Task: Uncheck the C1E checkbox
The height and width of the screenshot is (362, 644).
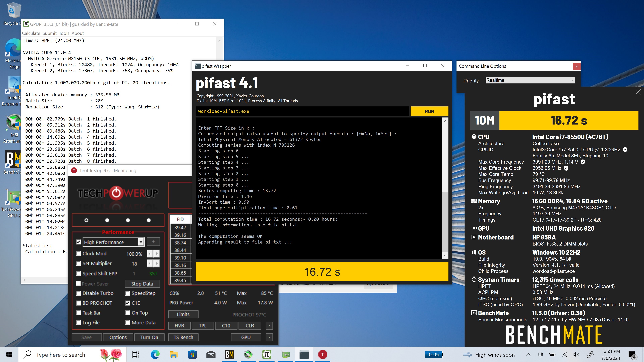Action: pyautogui.click(x=127, y=303)
